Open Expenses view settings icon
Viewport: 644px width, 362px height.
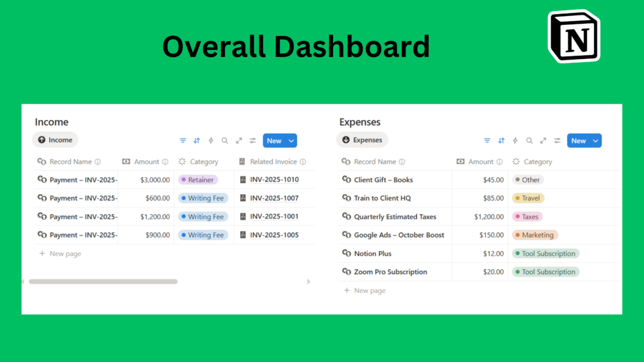pyautogui.click(x=557, y=141)
